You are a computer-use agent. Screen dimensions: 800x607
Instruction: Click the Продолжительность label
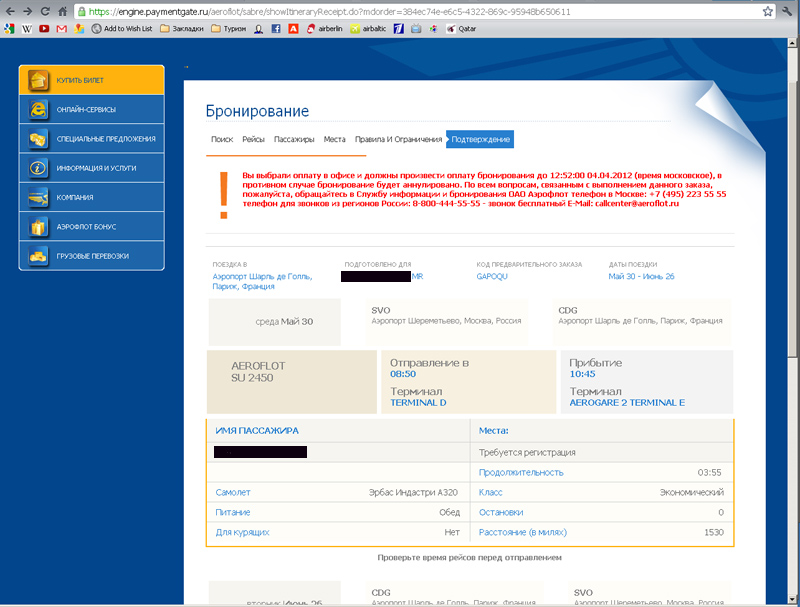(521, 472)
